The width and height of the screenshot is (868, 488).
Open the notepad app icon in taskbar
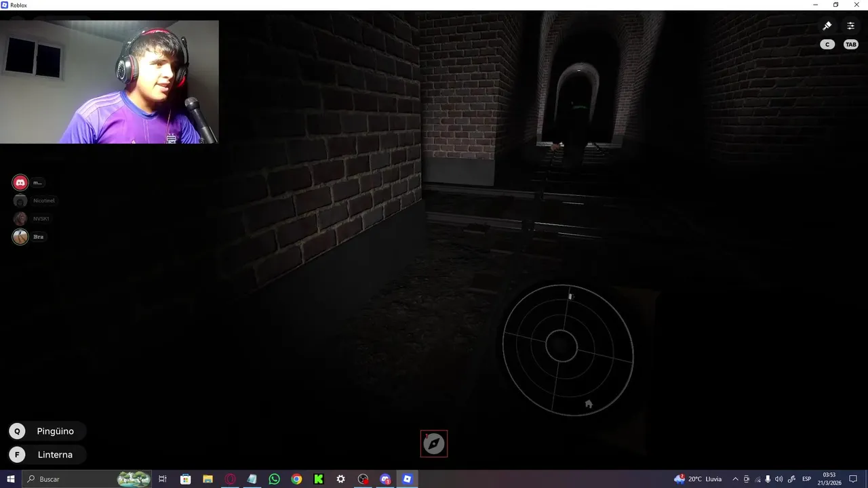tap(252, 479)
